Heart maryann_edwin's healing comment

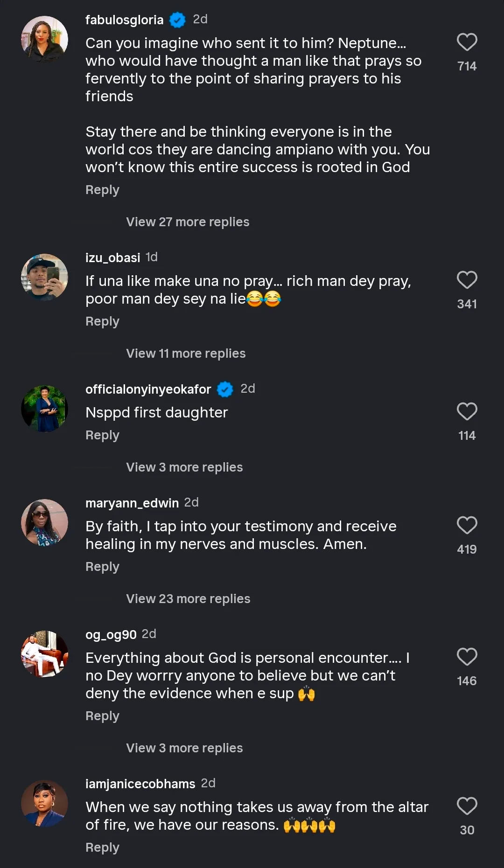467,526
